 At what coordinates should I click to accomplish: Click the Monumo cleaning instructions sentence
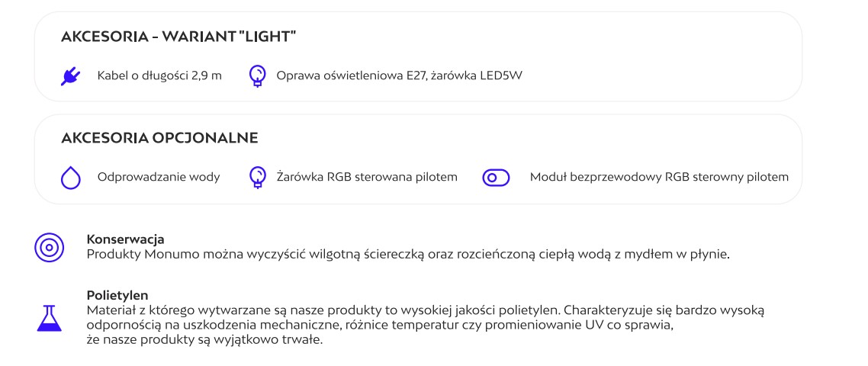[x=408, y=253]
